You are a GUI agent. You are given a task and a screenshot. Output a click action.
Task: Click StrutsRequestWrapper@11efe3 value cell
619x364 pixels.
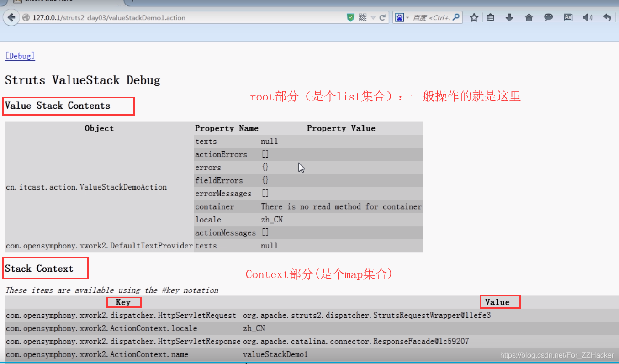click(367, 315)
